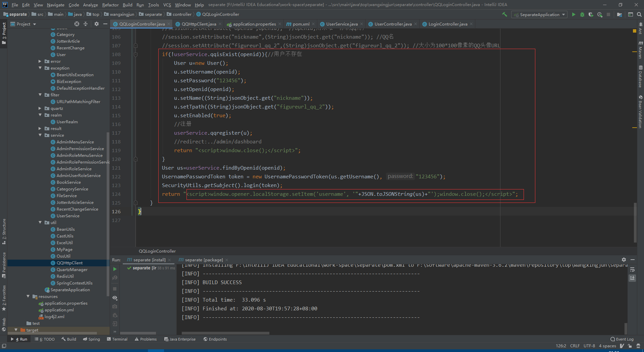Open the VCS menu
The height and width of the screenshot is (352, 644).
[167, 5]
